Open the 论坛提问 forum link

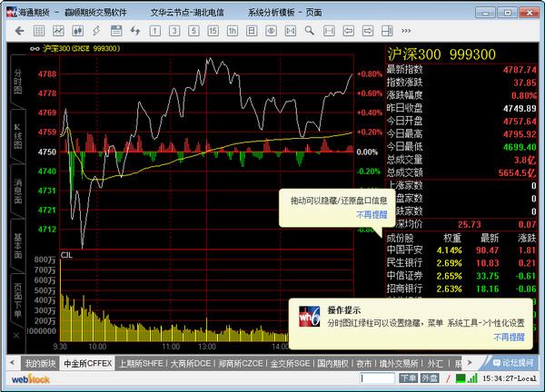(513, 363)
